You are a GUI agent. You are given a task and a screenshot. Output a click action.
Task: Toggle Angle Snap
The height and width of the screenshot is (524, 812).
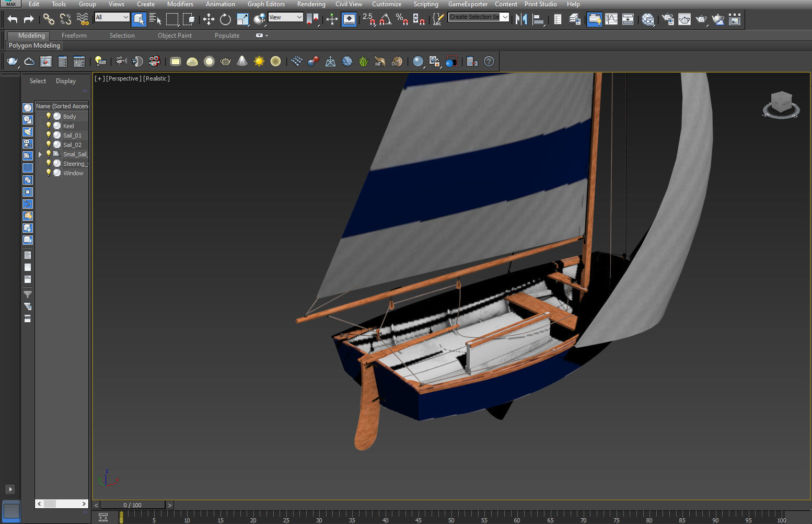tap(386, 19)
